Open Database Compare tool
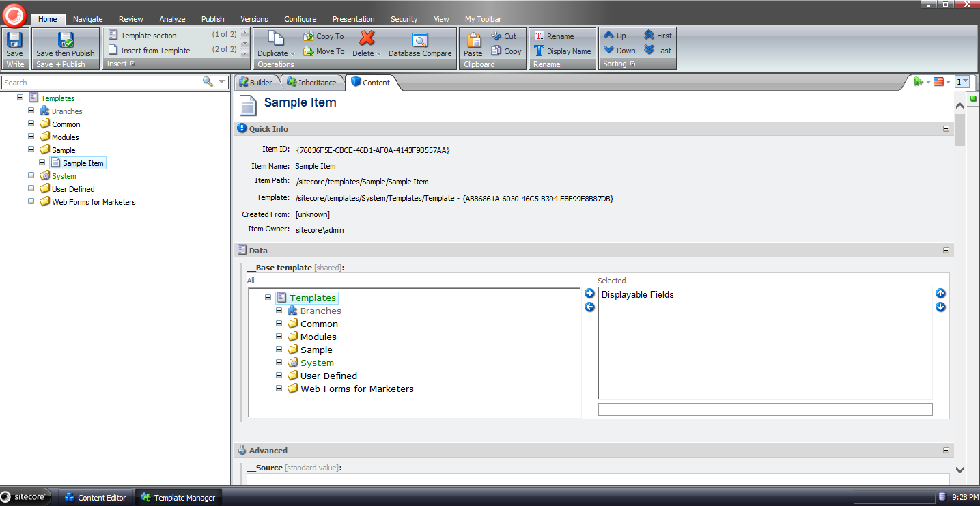The image size is (980, 506). [419, 40]
